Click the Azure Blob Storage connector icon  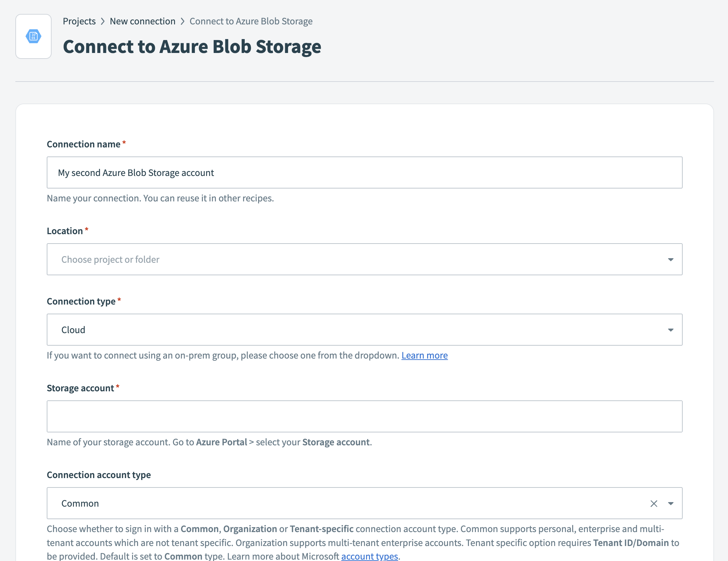(x=33, y=36)
